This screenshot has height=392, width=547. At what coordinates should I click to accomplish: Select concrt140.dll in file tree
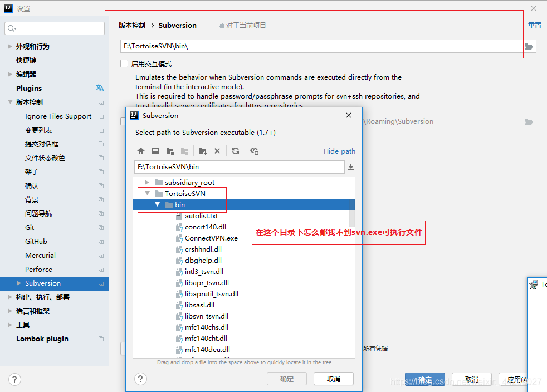click(x=206, y=227)
